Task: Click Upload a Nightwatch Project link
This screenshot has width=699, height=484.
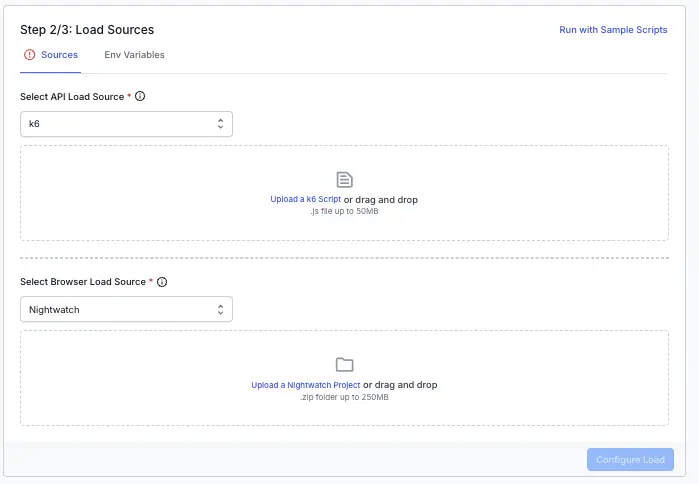Action: pyautogui.click(x=305, y=385)
